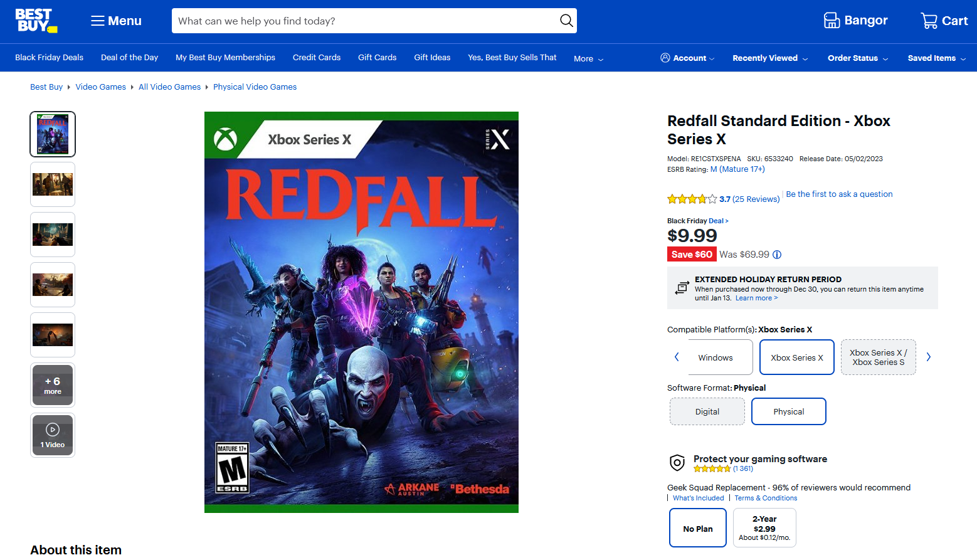
Task: Click the search input field
Action: point(364,21)
